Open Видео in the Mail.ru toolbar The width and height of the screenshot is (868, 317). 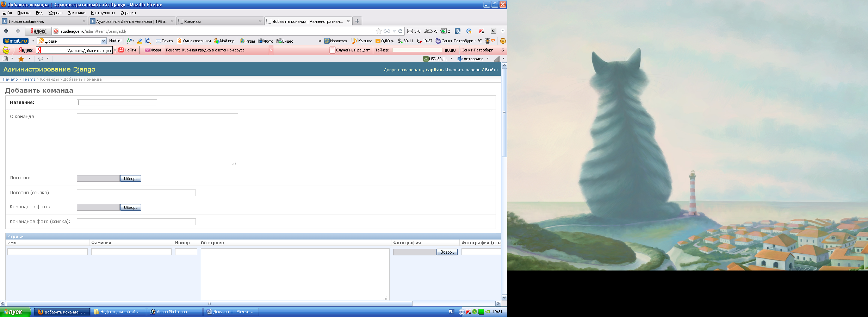pyautogui.click(x=285, y=41)
